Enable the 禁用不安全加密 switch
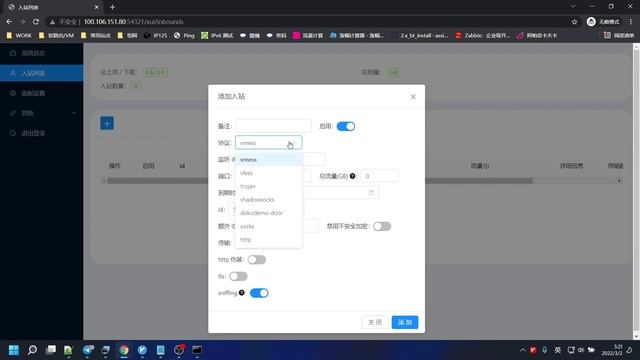Screen dimensions: 640x360 (382, 226)
